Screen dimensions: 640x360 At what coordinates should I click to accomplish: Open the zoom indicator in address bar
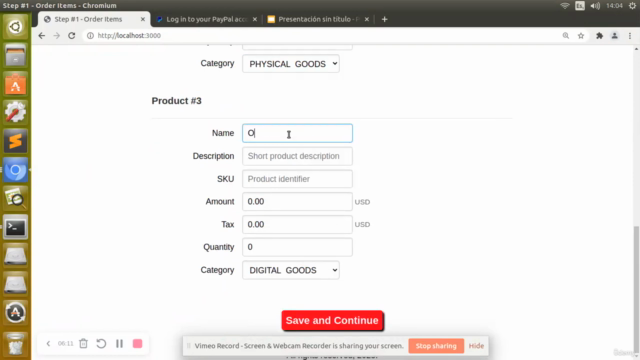pos(566,36)
